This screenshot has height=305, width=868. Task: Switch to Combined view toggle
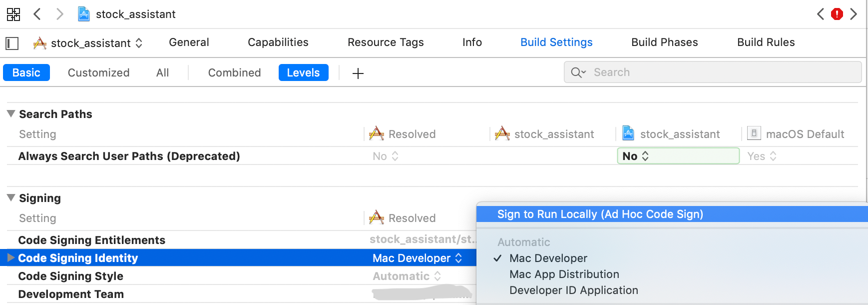pos(234,72)
